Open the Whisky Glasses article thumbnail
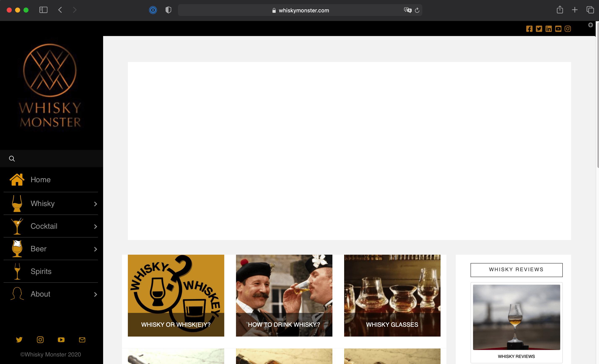The height and width of the screenshot is (364, 599). pos(392,296)
